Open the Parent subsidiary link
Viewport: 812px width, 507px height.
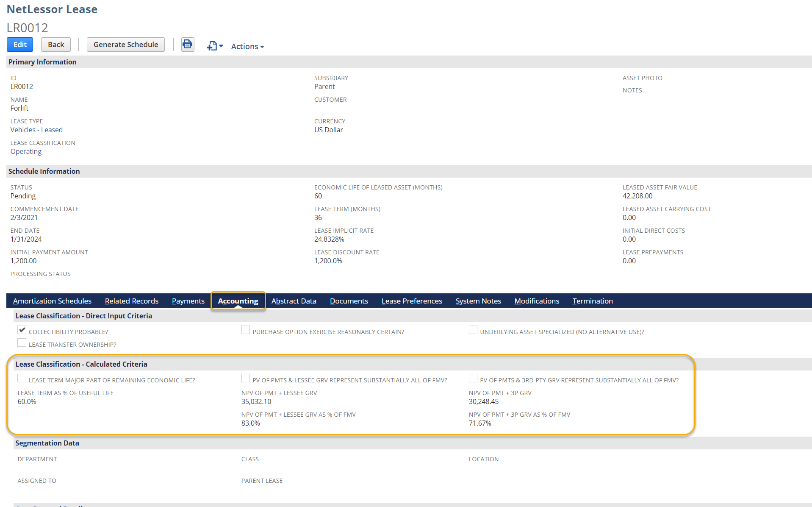pyautogui.click(x=324, y=86)
